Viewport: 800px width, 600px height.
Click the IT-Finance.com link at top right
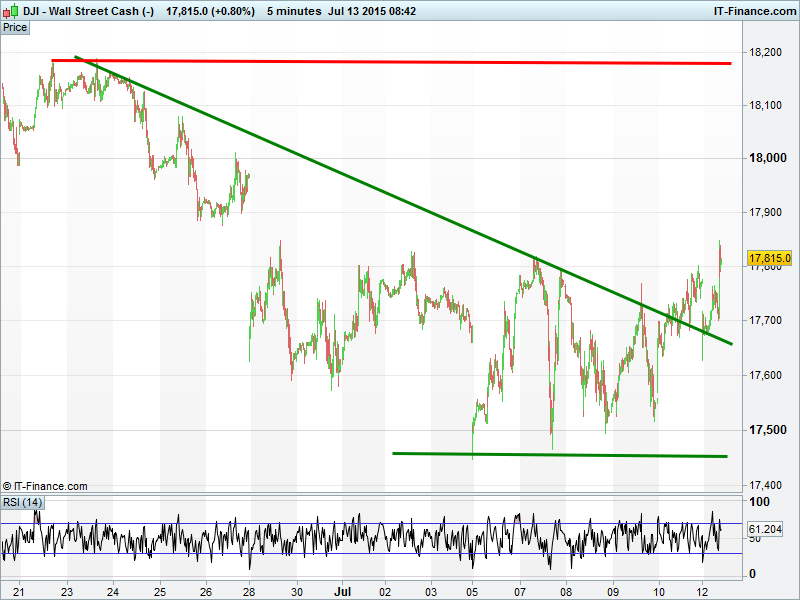(x=755, y=11)
